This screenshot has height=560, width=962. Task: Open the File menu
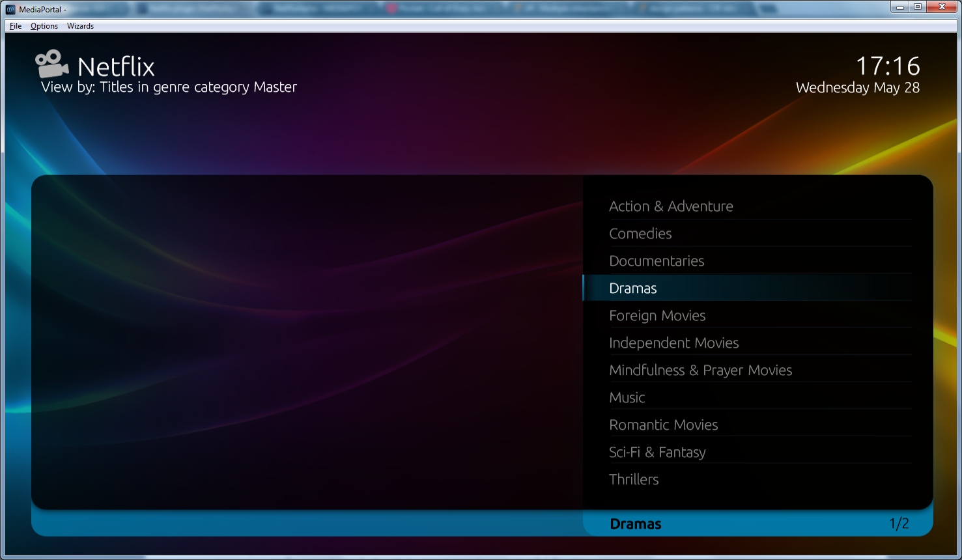pos(16,26)
